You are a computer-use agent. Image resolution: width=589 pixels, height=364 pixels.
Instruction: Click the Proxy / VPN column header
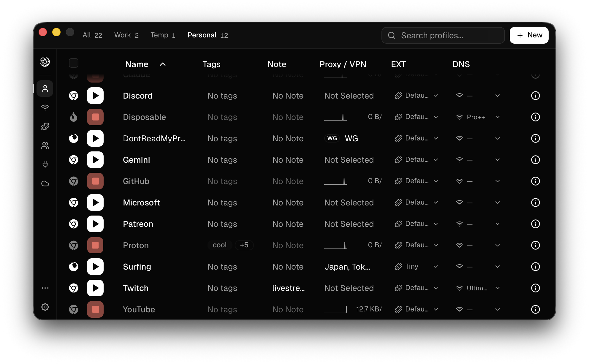tap(343, 64)
